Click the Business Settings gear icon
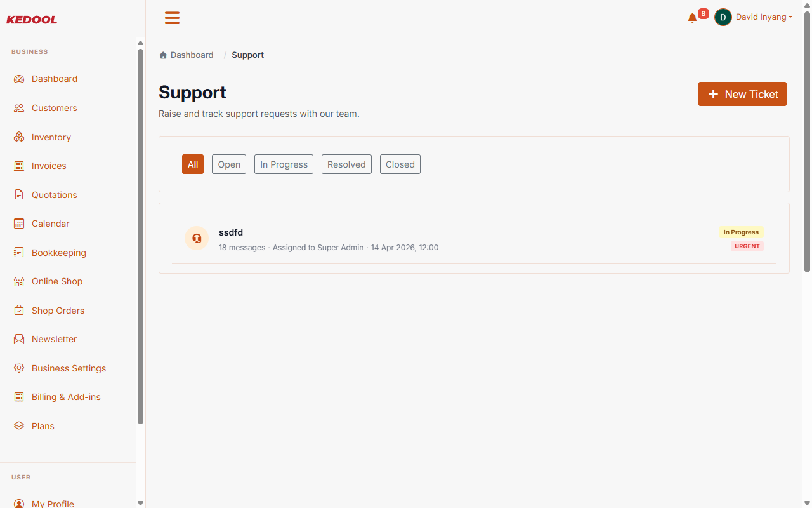Viewport: 812px width, 508px height. click(x=19, y=368)
